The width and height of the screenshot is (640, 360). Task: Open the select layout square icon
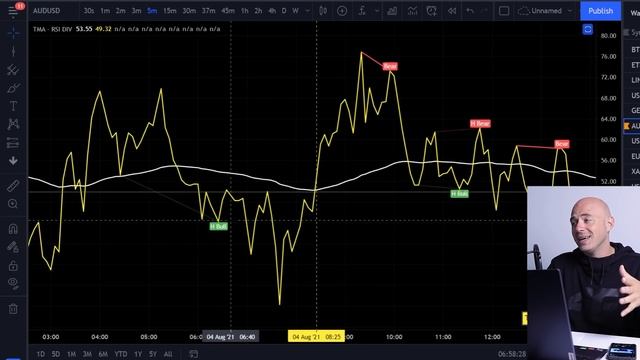pos(504,11)
